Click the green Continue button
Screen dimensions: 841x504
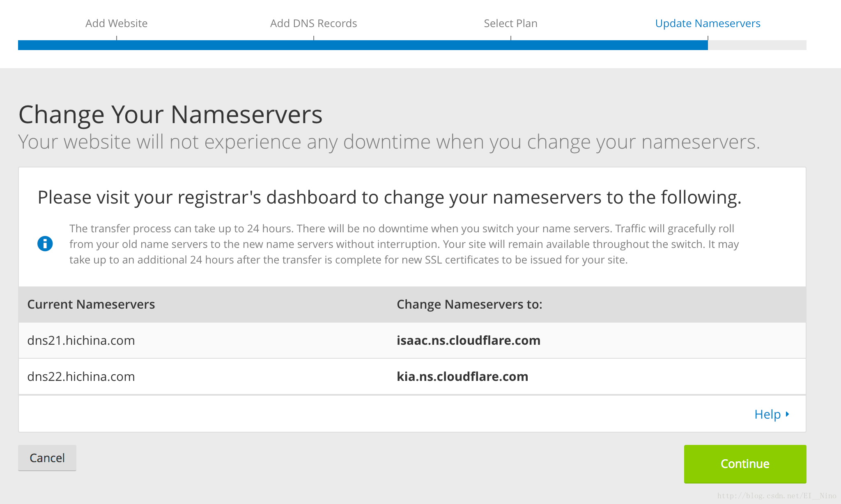tap(745, 464)
